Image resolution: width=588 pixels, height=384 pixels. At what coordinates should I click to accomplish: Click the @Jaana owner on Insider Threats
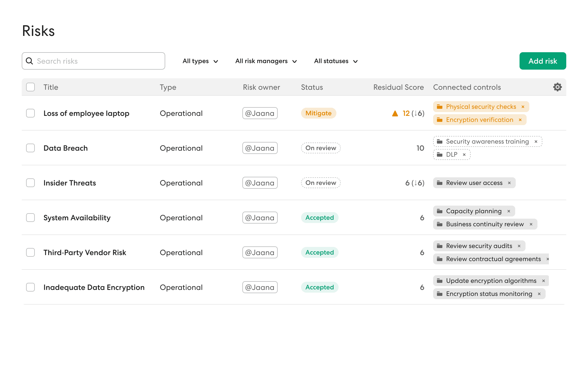(x=260, y=183)
